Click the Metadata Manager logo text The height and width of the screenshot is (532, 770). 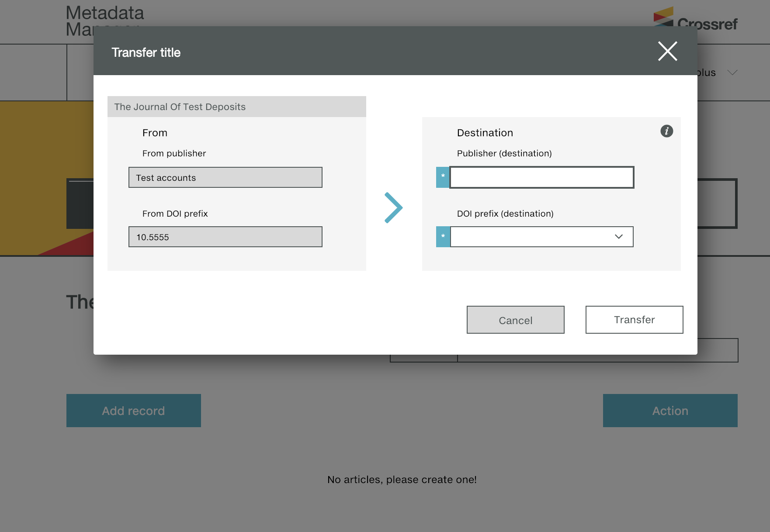tap(104, 14)
